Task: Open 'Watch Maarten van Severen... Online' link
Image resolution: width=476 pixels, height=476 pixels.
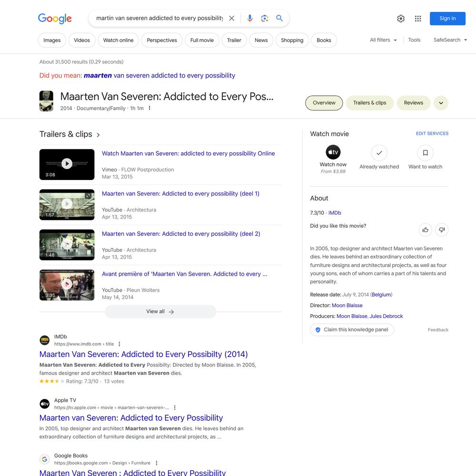Action: [188, 154]
